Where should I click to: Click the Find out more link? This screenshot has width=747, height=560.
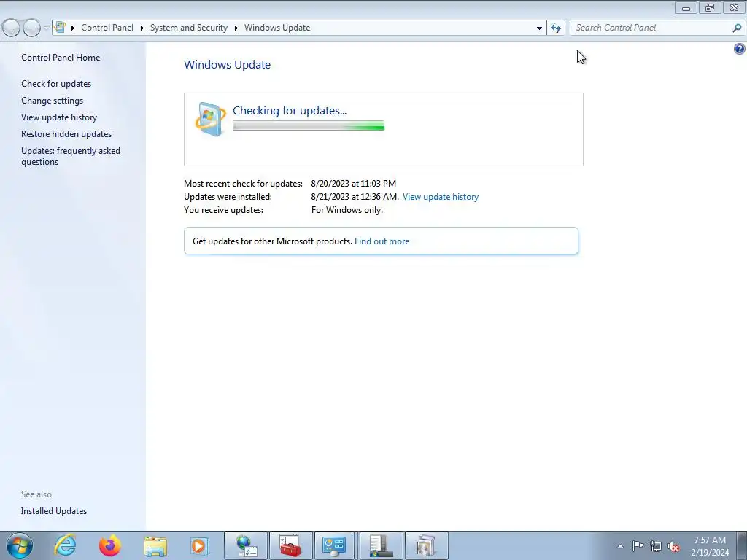point(382,241)
